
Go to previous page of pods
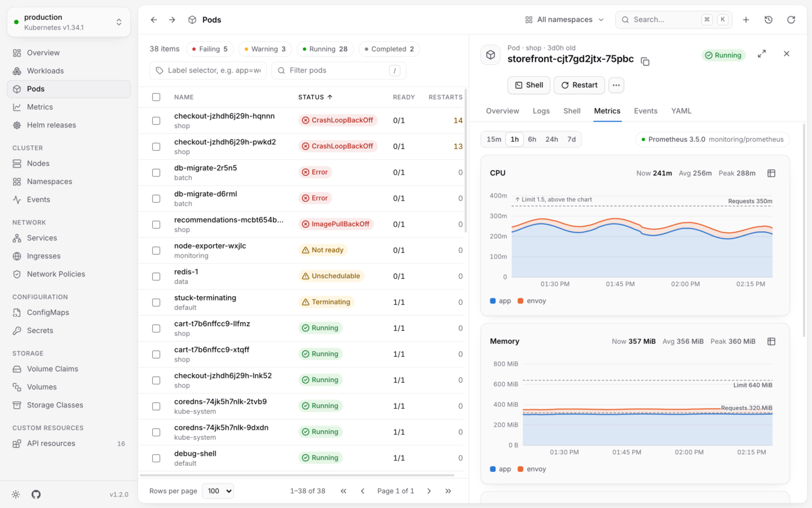pyautogui.click(x=363, y=491)
